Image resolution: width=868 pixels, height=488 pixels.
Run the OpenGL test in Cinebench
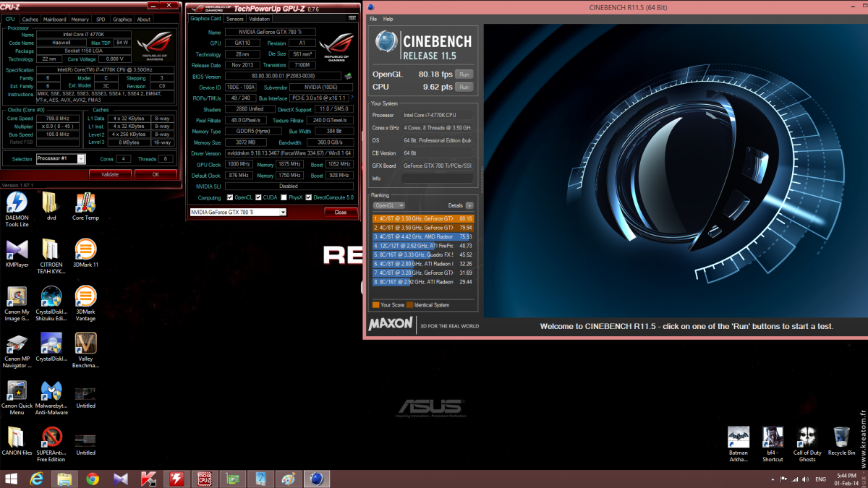coord(464,74)
